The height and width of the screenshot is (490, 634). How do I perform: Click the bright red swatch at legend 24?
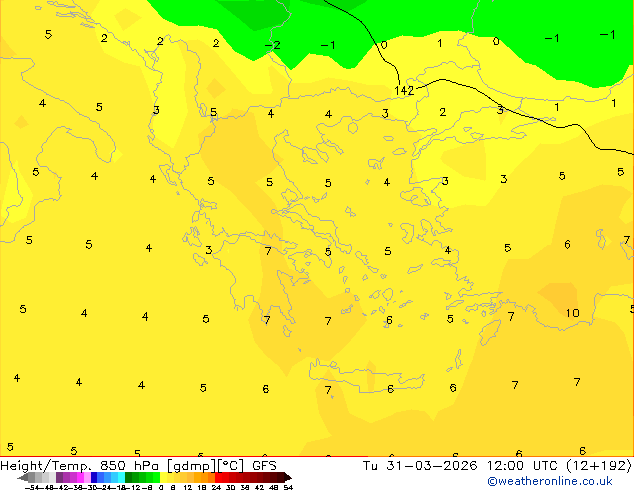[x=218, y=477]
